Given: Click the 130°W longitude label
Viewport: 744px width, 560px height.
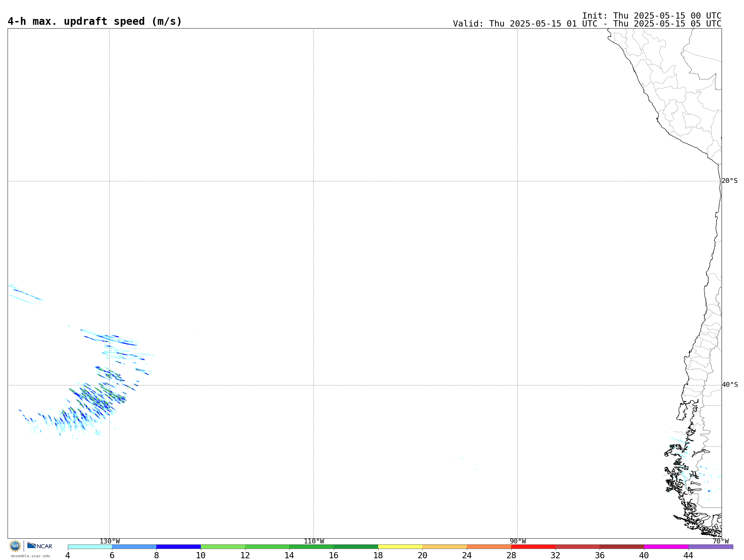Looking at the screenshot, I should click(110, 541).
